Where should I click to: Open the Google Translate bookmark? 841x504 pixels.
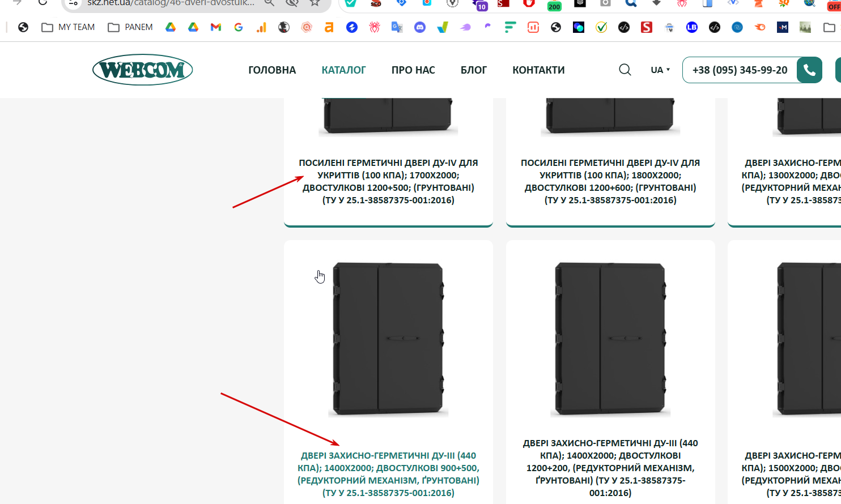coord(397,27)
